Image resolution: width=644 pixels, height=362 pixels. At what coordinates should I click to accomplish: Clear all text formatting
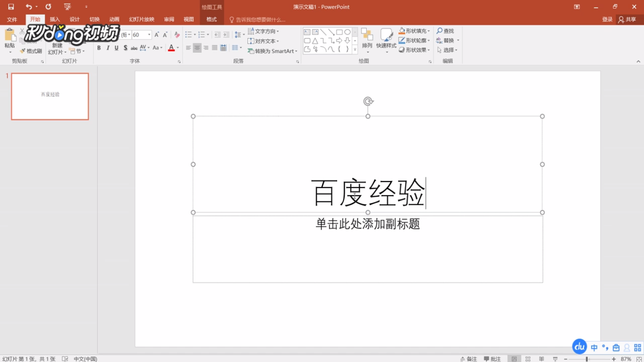pos(177,35)
